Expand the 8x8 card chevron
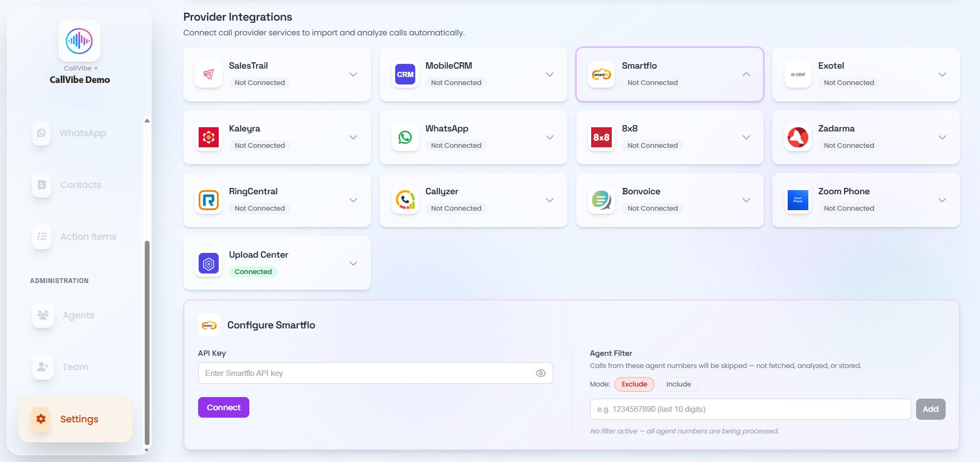980x462 pixels. (746, 137)
